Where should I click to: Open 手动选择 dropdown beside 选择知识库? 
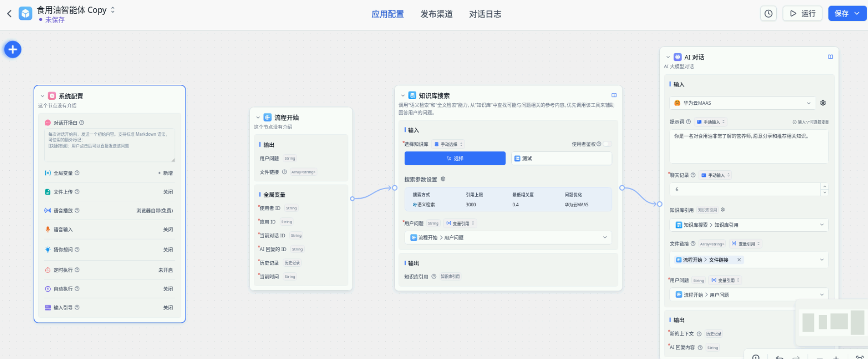449,144
